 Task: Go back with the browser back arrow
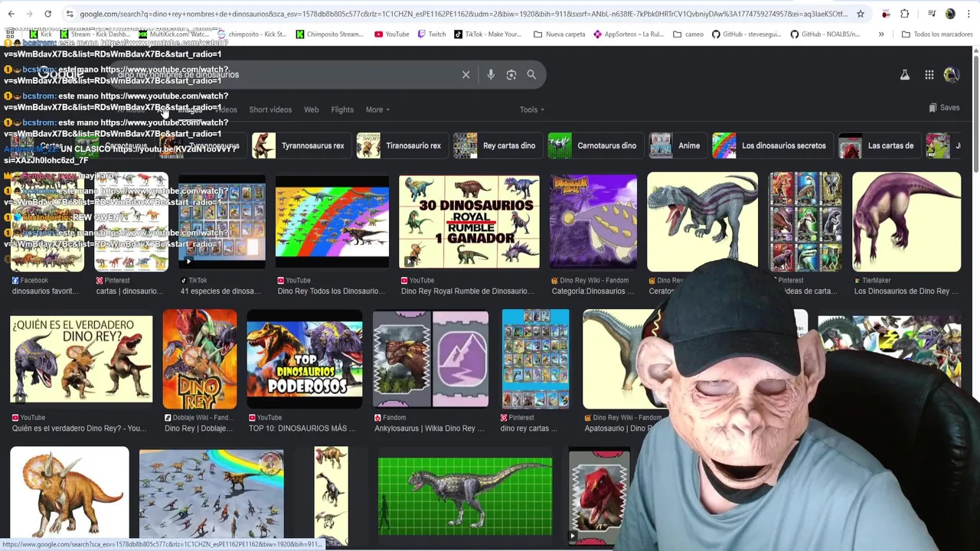point(10,14)
